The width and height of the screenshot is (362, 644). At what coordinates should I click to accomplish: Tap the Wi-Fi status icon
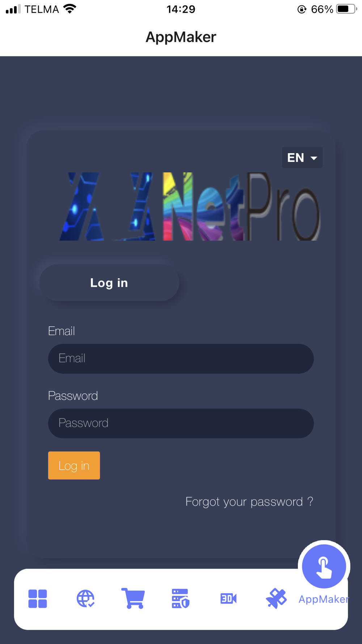pyautogui.click(x=70, y=9)
